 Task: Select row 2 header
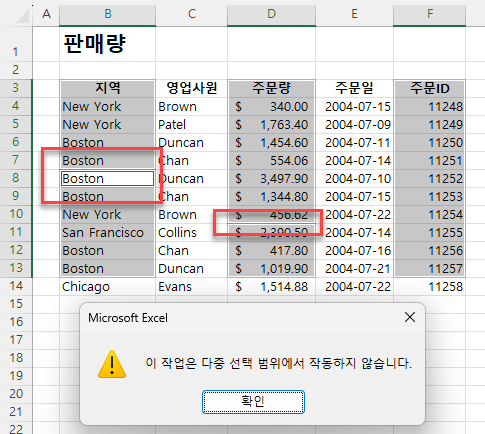tap(16, 70)
